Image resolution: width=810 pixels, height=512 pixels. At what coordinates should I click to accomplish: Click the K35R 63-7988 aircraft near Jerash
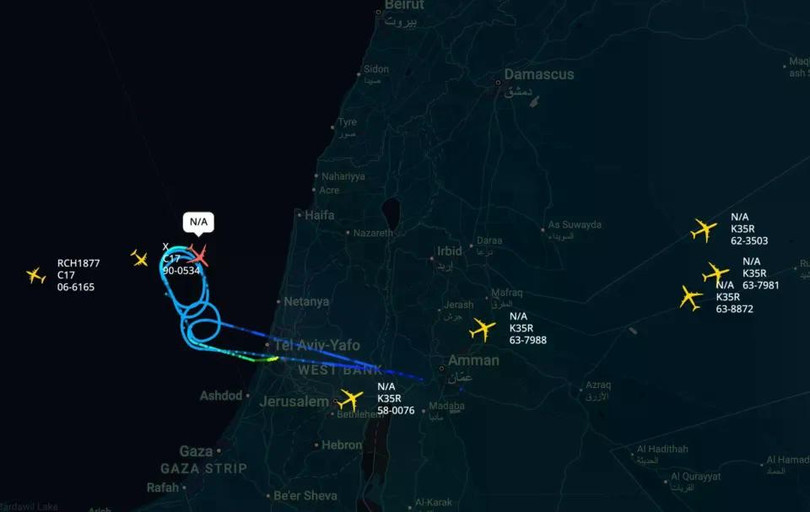482,329
